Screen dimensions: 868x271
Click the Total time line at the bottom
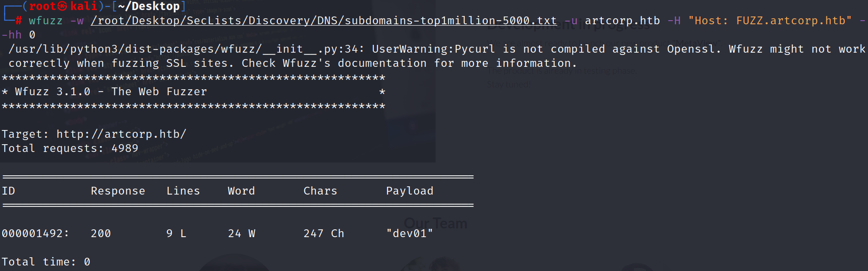click(x=46, y=262)
